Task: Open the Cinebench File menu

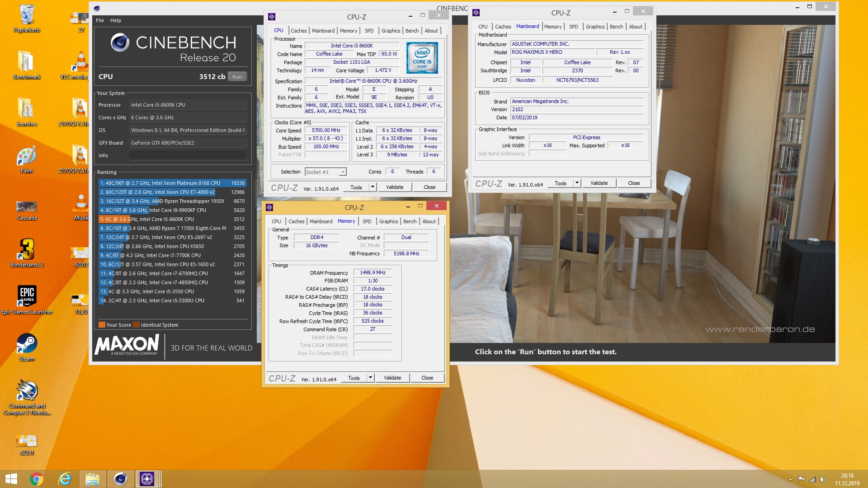Action: pyautogui.click(x=100, y=20)
